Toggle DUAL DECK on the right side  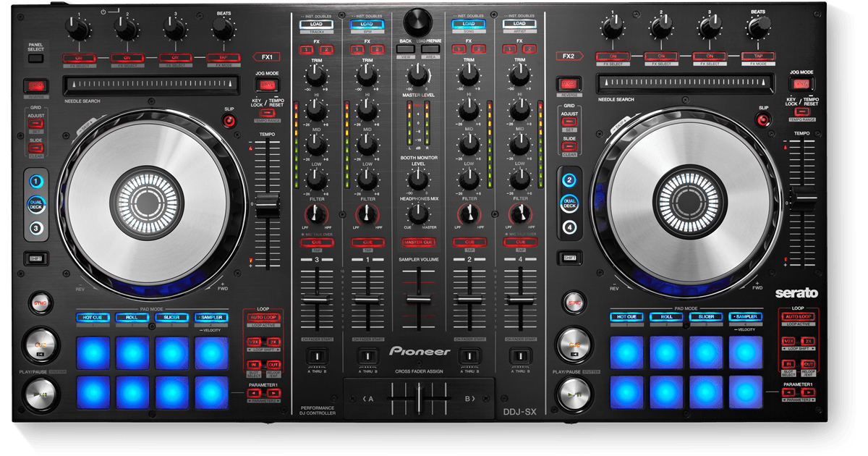(x=570, y=205)
